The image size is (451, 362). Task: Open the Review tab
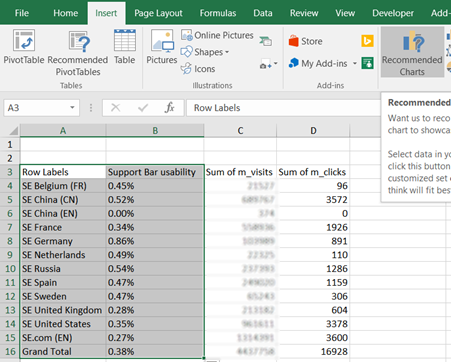click(x=304, y=13)
